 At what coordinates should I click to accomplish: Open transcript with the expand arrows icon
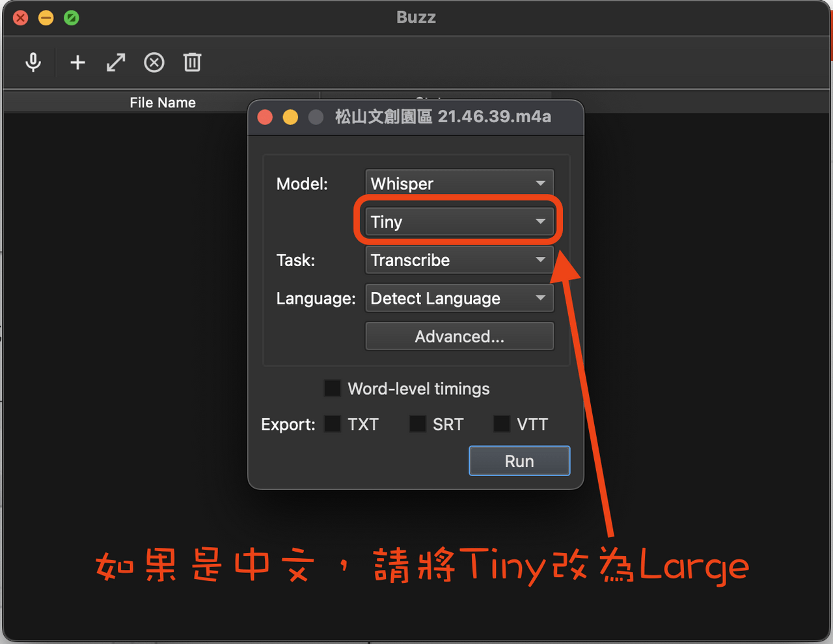tap(116, 62)
